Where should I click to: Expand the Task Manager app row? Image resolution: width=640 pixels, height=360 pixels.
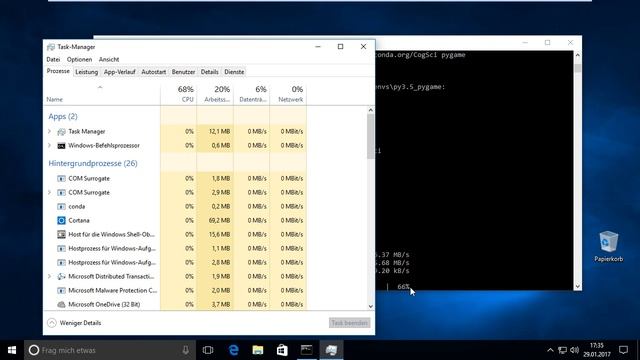pos(49,131)
